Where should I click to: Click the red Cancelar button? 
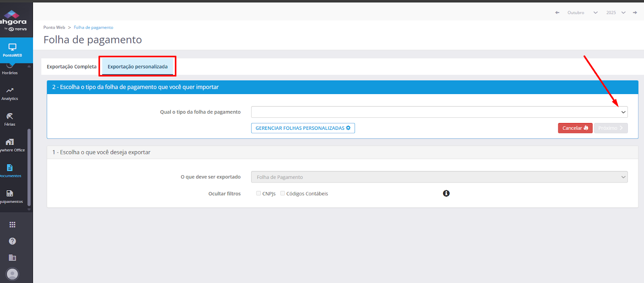tap(575, 128)
